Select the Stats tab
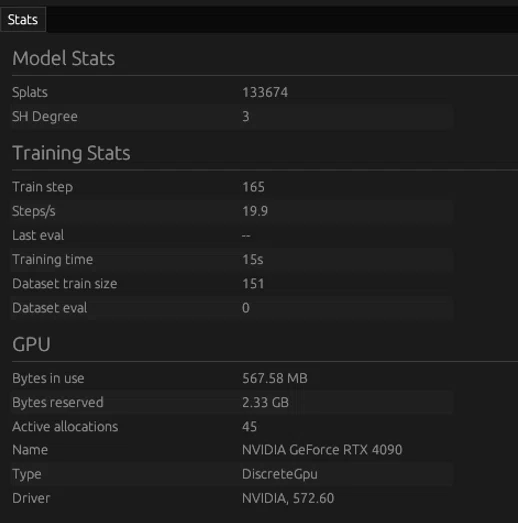 point(23,20)
